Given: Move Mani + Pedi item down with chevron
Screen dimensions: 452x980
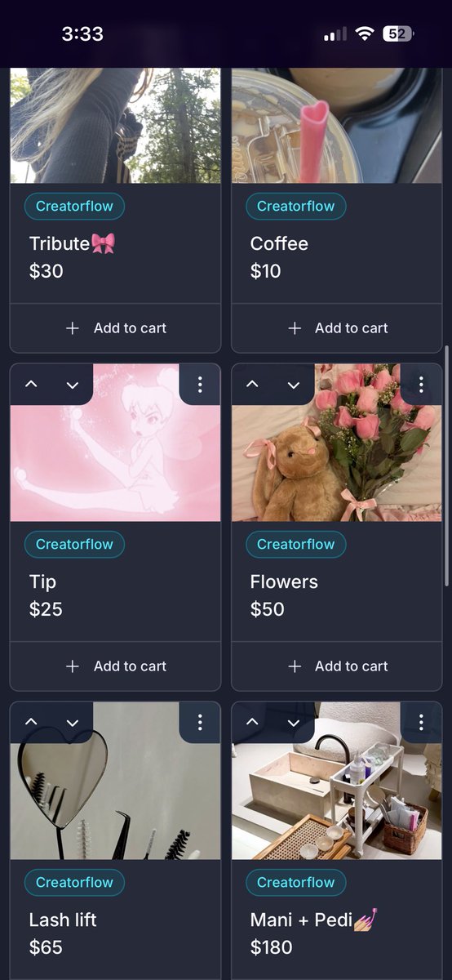Looking at the screenshot, I should (293, 723).
